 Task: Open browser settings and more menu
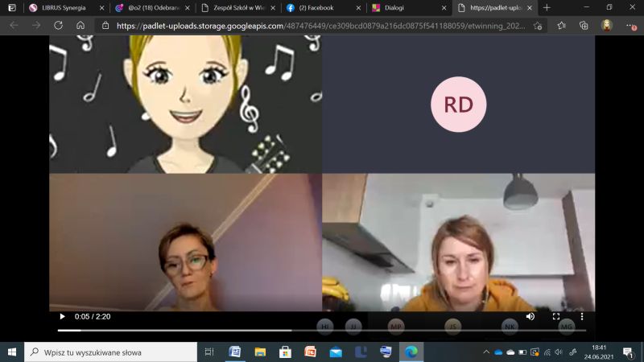pos(630,25)
